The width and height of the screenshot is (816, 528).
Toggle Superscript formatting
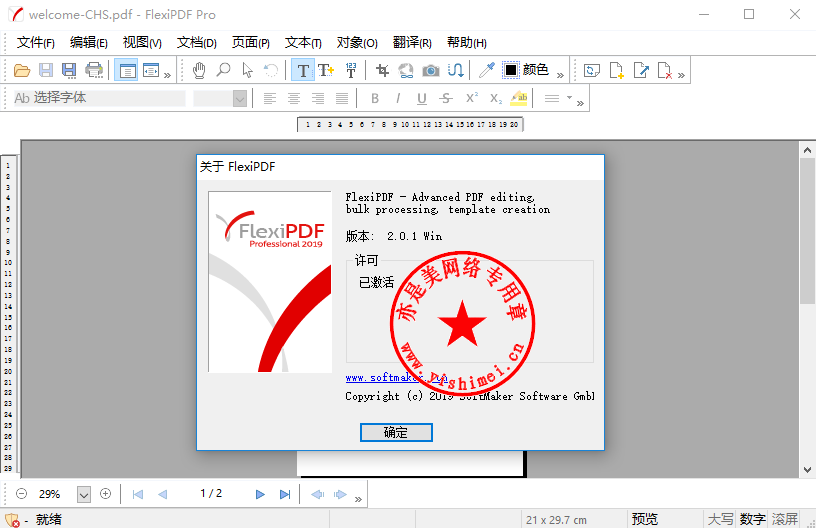pyautogui.click(x=471, y=97)
